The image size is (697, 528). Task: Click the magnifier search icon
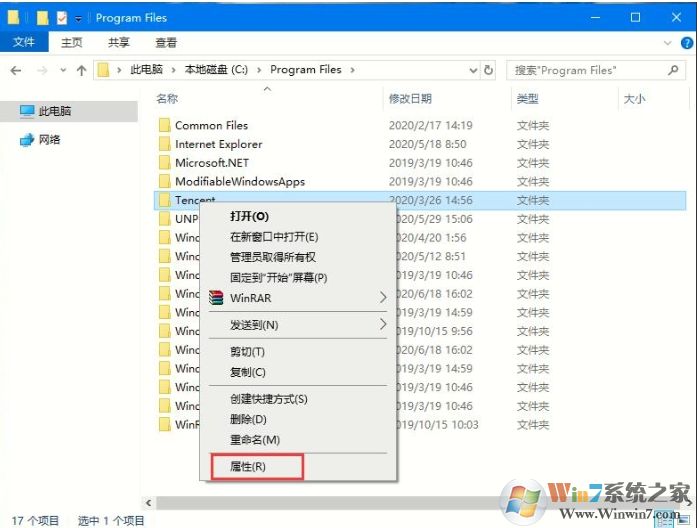(673, 70)
